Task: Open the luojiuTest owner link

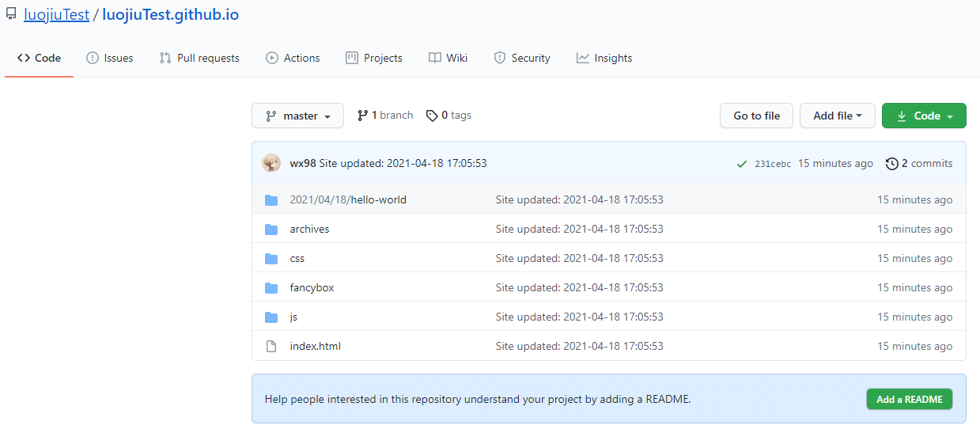Action: click(56, 14)
